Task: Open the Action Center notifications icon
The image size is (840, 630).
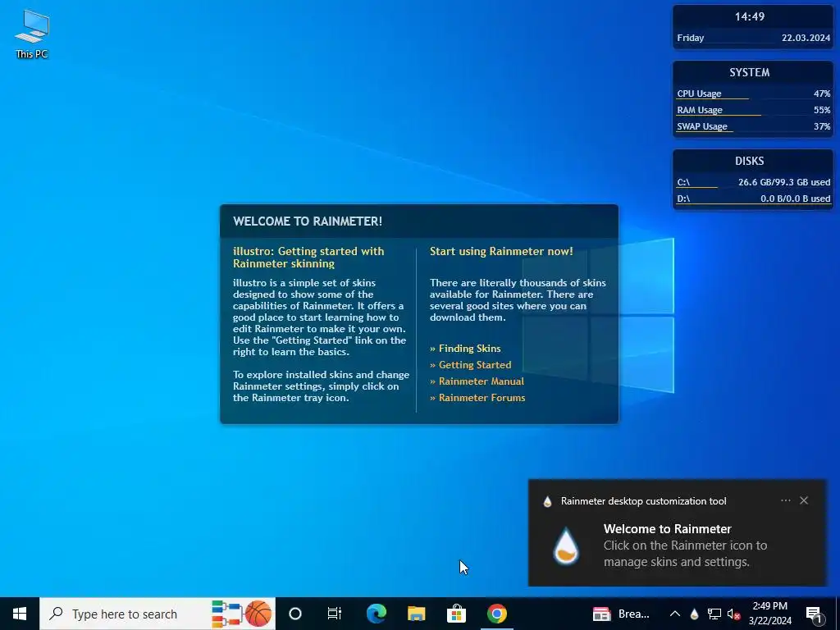Action: point(815,614)
